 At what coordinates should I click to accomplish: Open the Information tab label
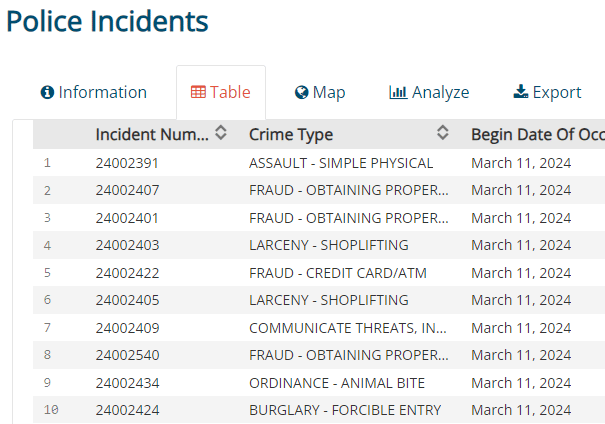pyautogui.click(x=102, y=93)
